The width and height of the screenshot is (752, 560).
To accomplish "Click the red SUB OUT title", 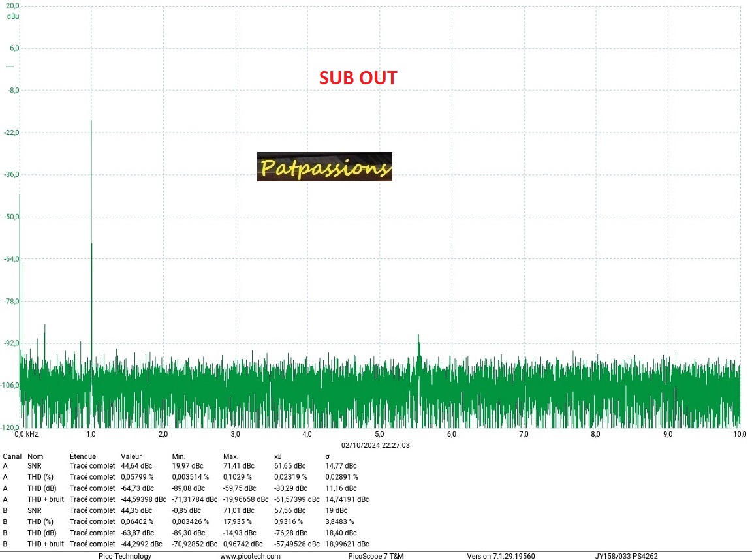I will (358, 78).
